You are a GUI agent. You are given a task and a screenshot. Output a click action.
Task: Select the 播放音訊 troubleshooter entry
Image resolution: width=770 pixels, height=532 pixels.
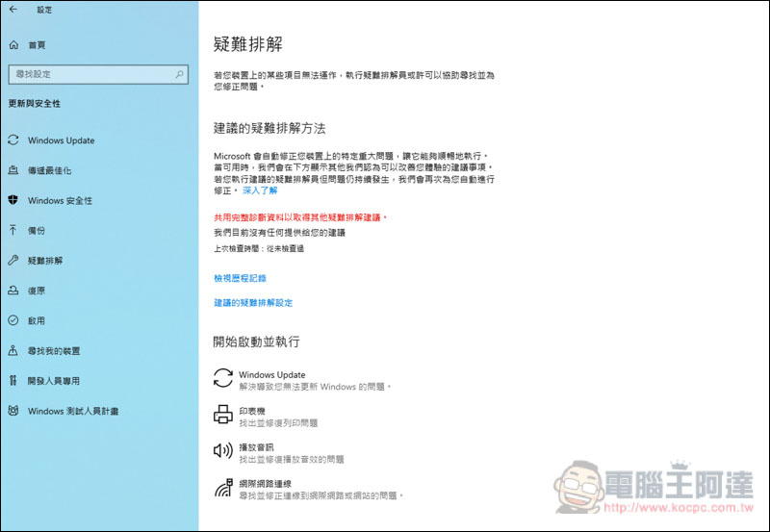(x=279, y=452)
